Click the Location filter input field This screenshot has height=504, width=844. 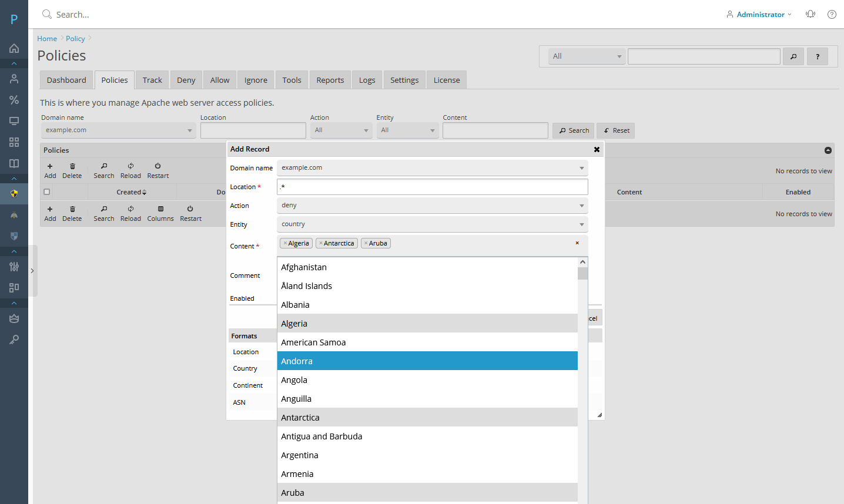[x=253, y=130]
